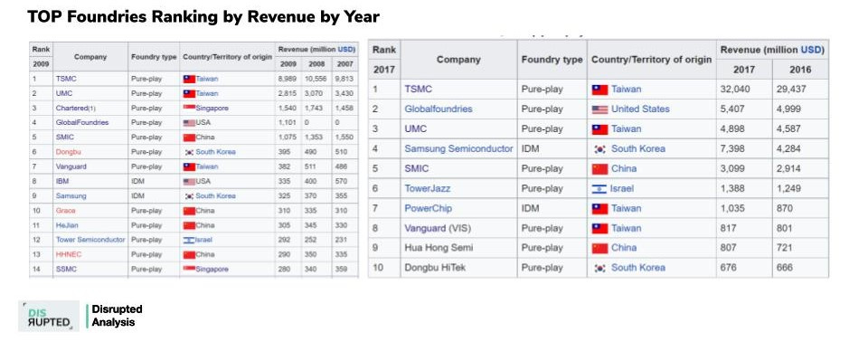Click the 2016 column header
Screen dimensions: 868x342
800,70
